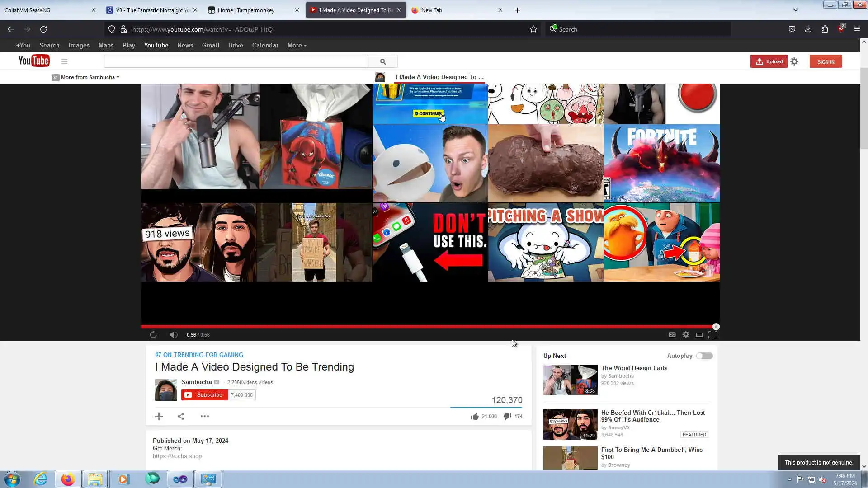Open the three-dots more actions menu
868x488 pixels.
(204, 416)
